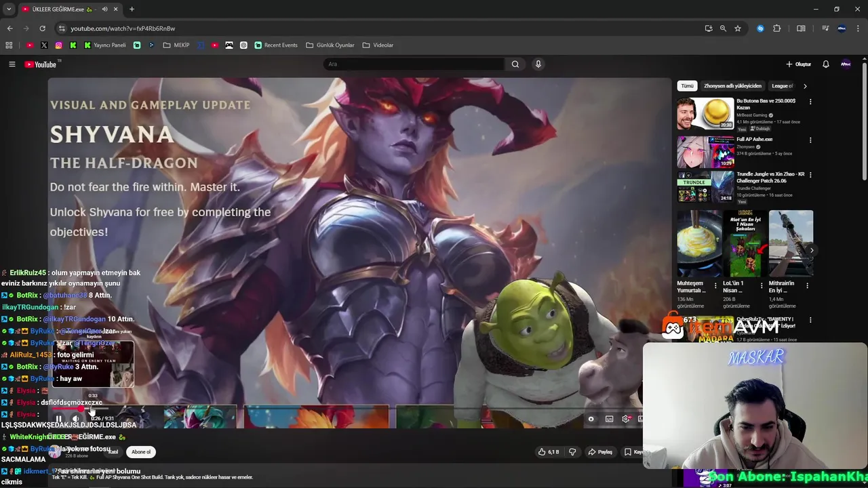
Task: Show next Shorts with the arrow
Action: (x=812, y=250)
